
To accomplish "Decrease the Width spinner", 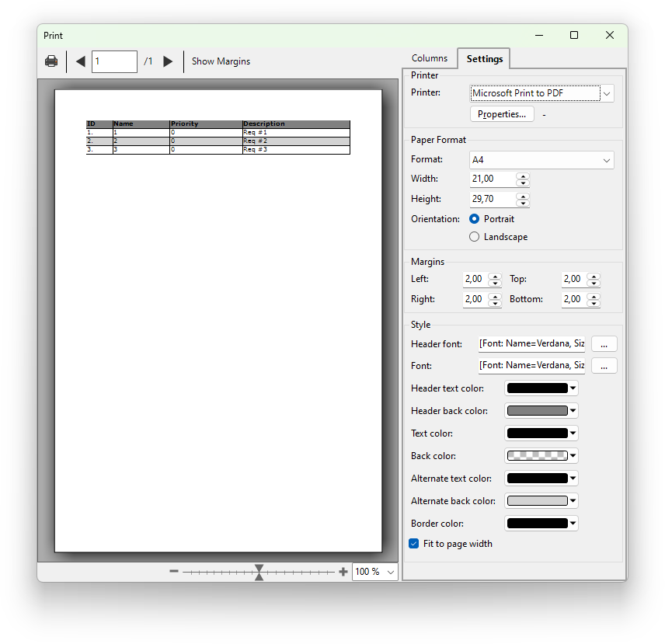I will coord(523,183).
